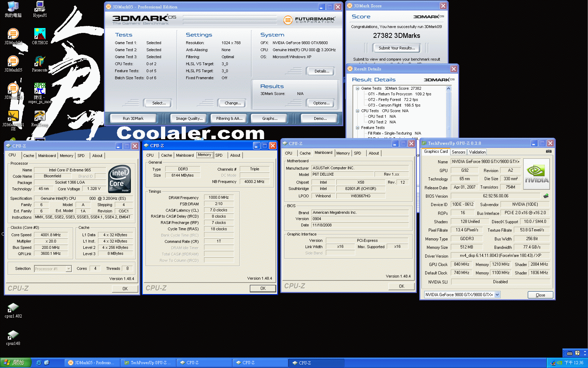Open the Windows Start menu

[15, 363]
